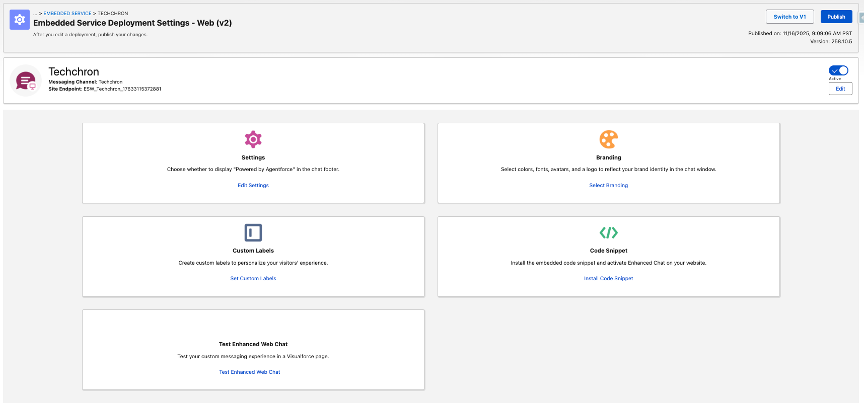864x404 pixels.
Task: Click the Custom Labels text-box icon
Action: coord(253,232)
